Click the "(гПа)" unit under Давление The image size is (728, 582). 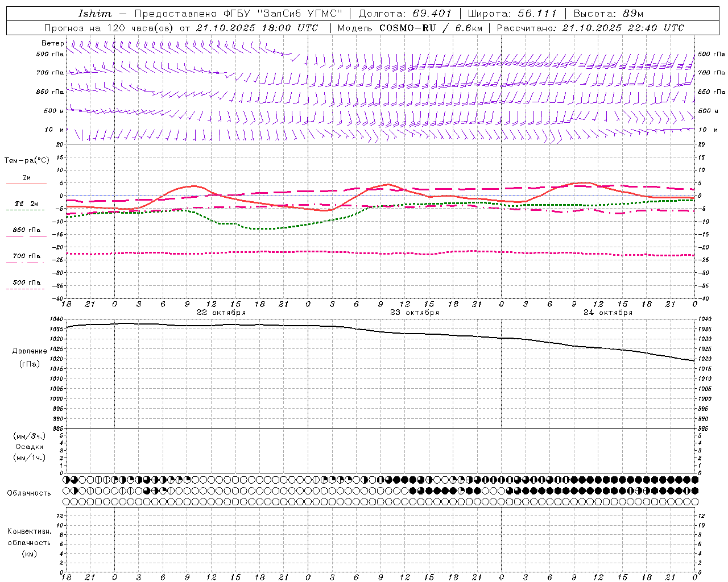(30, 364)
